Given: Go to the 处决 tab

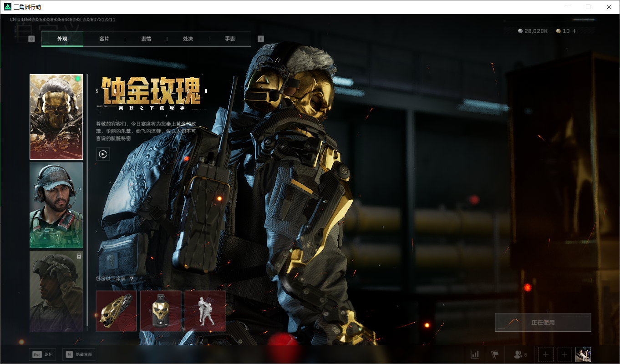Looking at the screenshot, I should [x=188, y=39].
